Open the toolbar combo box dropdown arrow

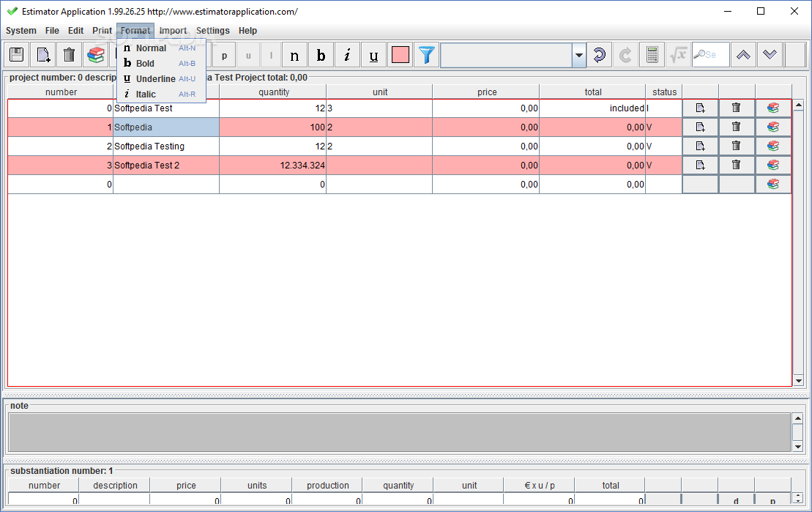point(579,55)
